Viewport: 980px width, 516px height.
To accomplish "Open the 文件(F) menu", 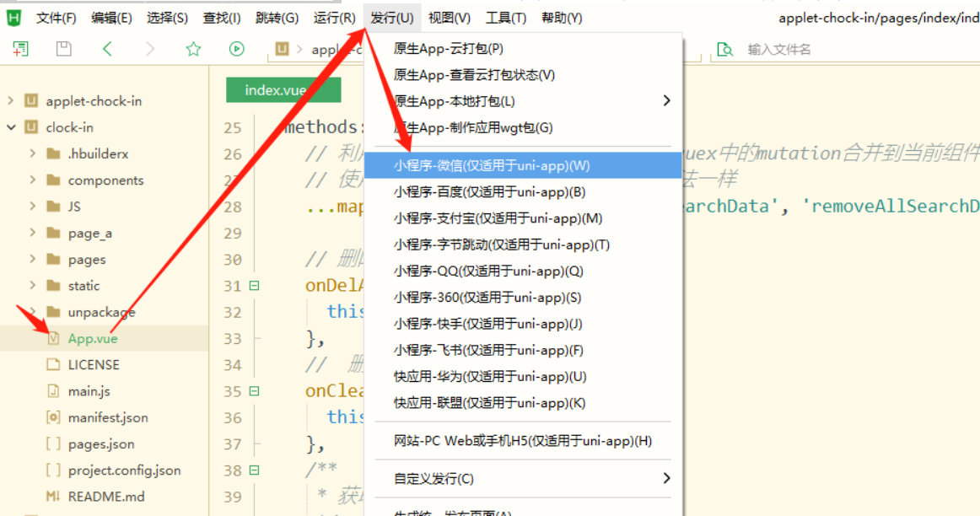I will click(57, 18).
